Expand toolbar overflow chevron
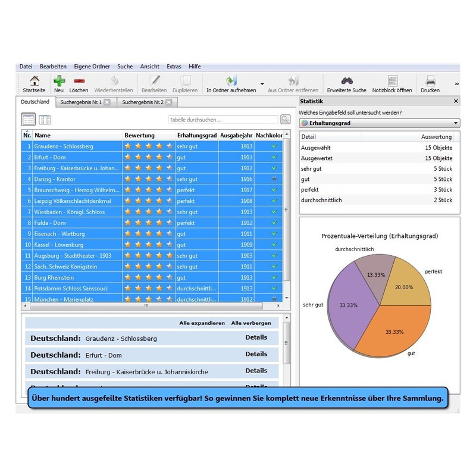 pos(456,84)
